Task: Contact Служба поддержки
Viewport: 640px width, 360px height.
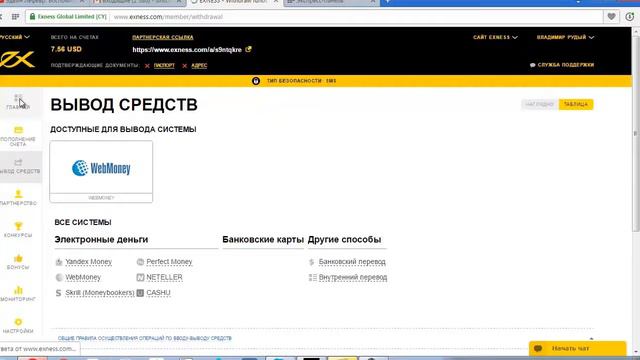Action: (x=562, y=65)
